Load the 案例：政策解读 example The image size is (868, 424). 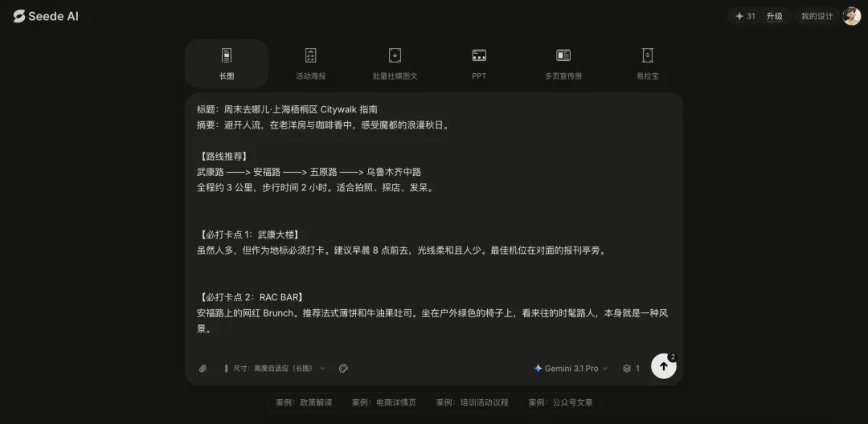(304, 402)
